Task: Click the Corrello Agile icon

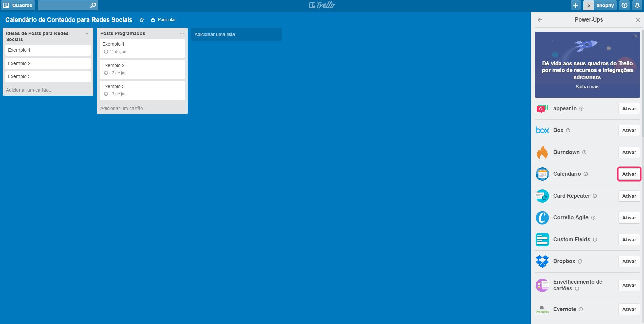Action: point(542,218)
